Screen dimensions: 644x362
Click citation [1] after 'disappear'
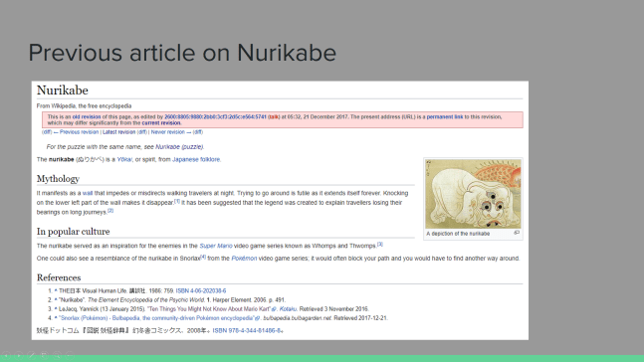click(x=177, y=201)
